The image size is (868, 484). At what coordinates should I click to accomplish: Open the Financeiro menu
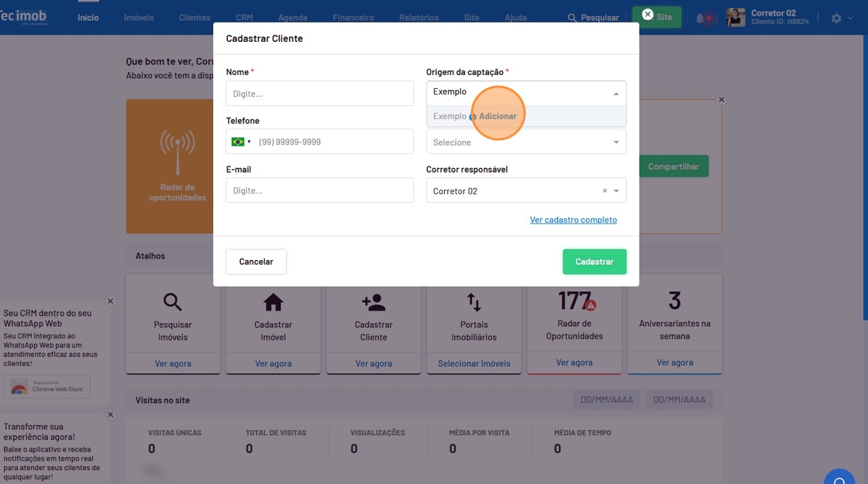coord(353,18)
